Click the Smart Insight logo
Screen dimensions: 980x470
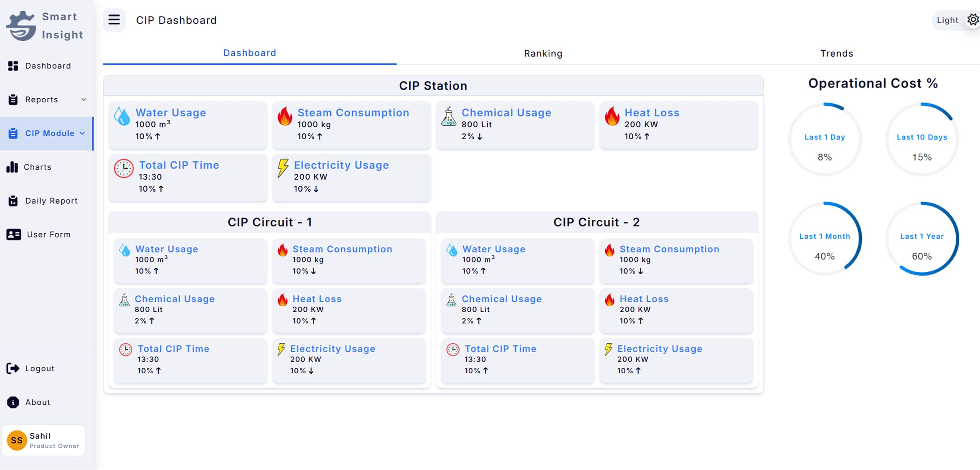pos(21,26)
